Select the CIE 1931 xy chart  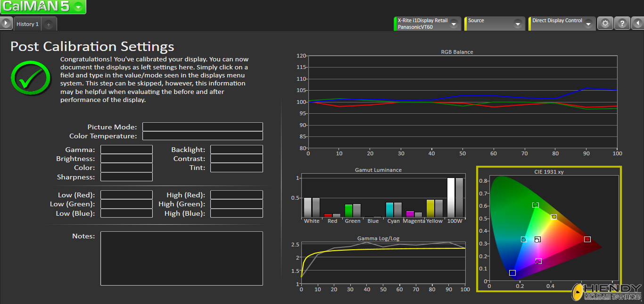tap(549, 229)
